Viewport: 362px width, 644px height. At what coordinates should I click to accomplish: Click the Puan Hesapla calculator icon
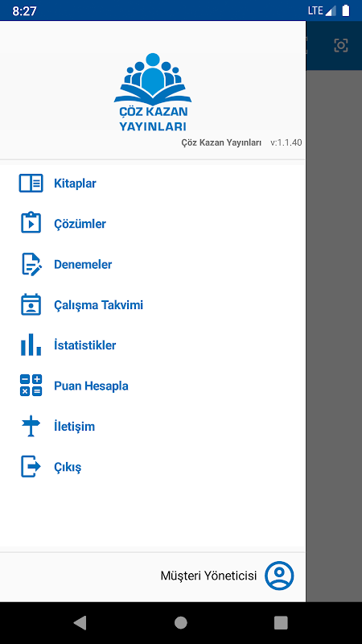pyautogui.click(x=31, y=386)
